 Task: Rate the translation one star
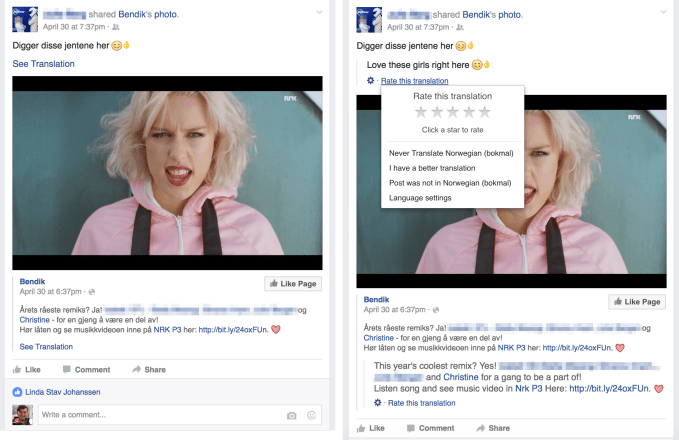(x=420, y=113)
